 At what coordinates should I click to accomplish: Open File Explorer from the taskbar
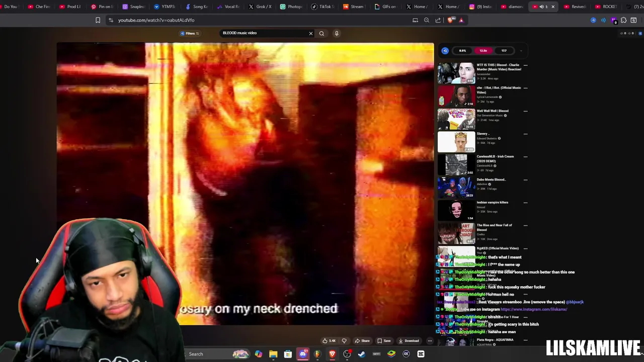tap(273, 354)
